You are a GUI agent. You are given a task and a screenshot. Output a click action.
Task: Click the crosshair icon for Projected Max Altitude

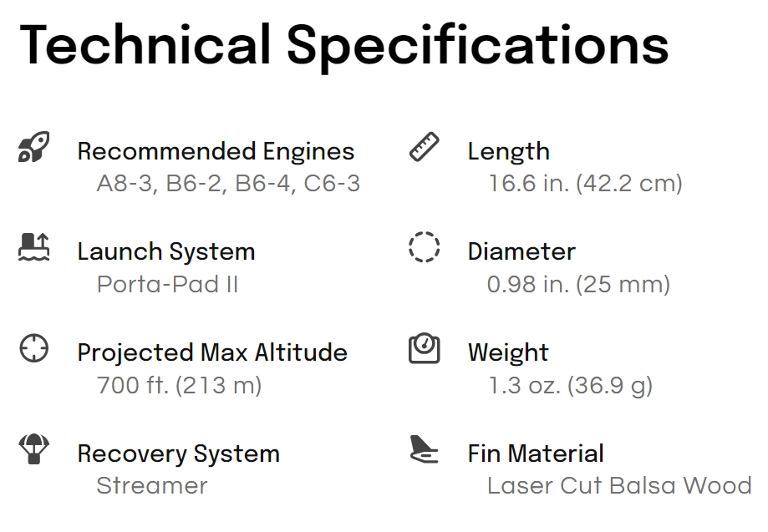[33, 348]
